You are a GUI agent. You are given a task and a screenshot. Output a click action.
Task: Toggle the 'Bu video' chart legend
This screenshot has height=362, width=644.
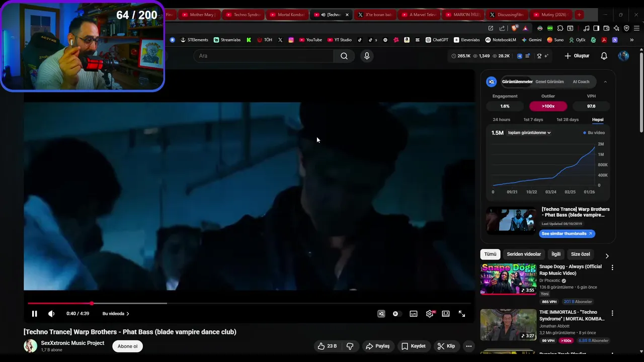[x=594, y=133]
